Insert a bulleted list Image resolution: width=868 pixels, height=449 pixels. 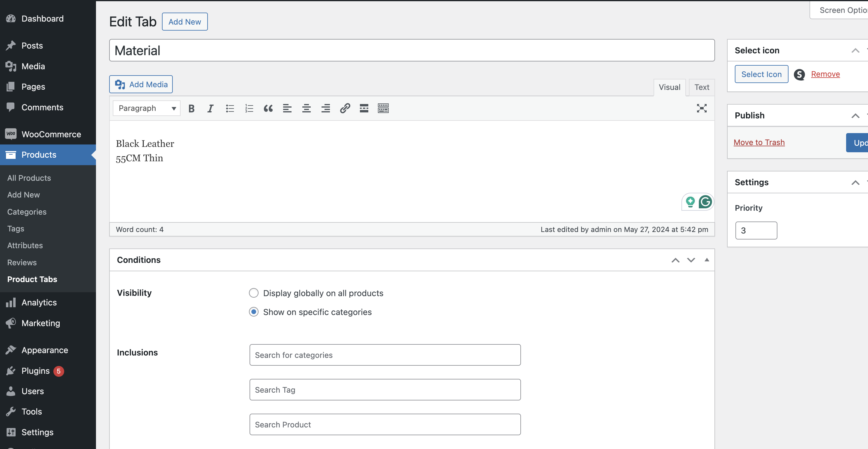[x=230, y=109]
